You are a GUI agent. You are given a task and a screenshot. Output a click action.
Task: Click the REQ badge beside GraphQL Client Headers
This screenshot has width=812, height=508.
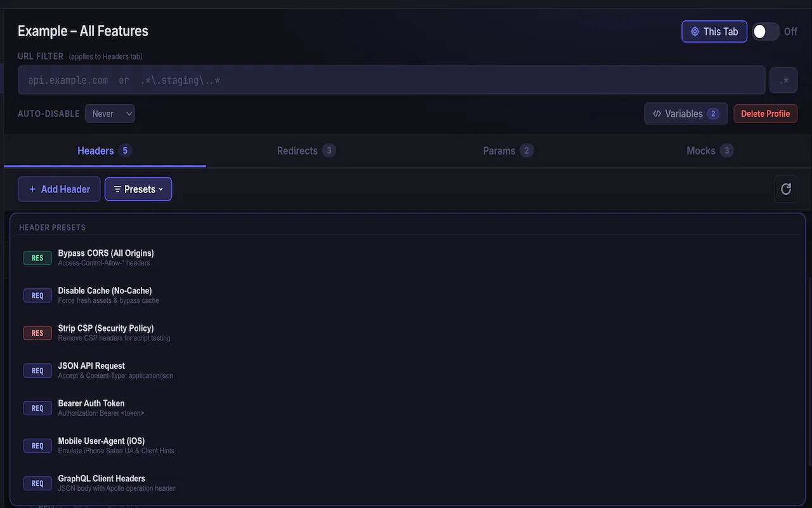tap(37, 483)
